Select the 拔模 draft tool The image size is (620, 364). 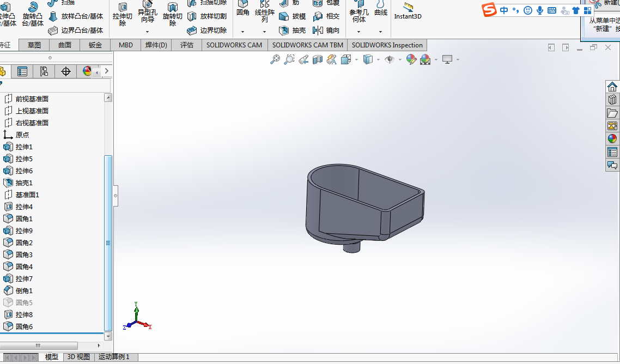(x=292, y=16)
